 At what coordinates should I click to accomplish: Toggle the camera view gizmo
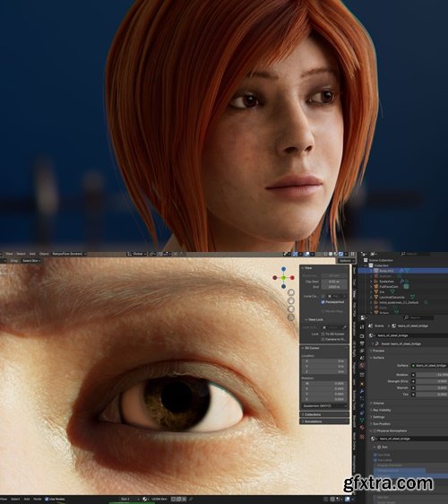pos(291,309)
